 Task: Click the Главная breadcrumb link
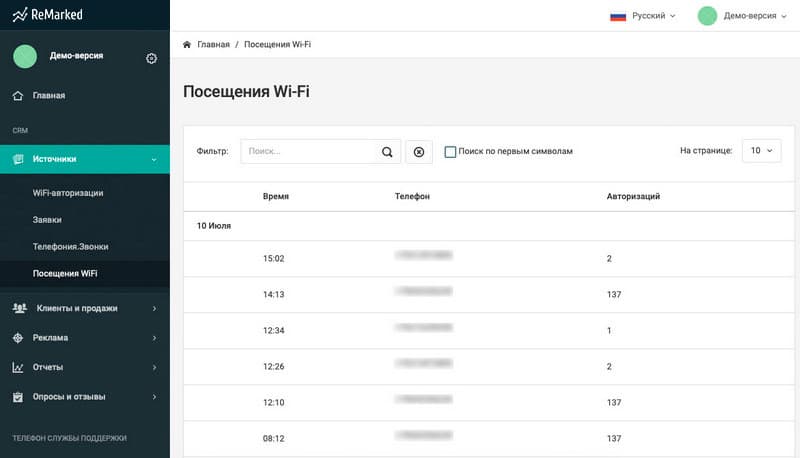click(x=213, y=44)
